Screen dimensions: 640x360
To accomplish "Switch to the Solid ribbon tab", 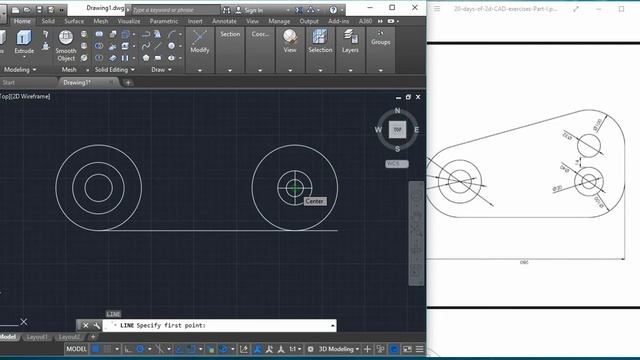I will pos(48,21).
